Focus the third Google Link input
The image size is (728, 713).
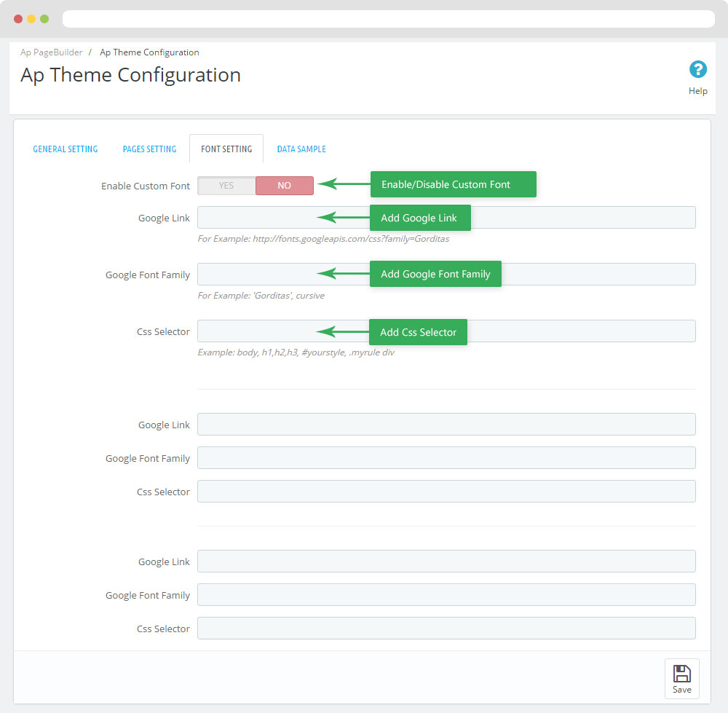446,562
